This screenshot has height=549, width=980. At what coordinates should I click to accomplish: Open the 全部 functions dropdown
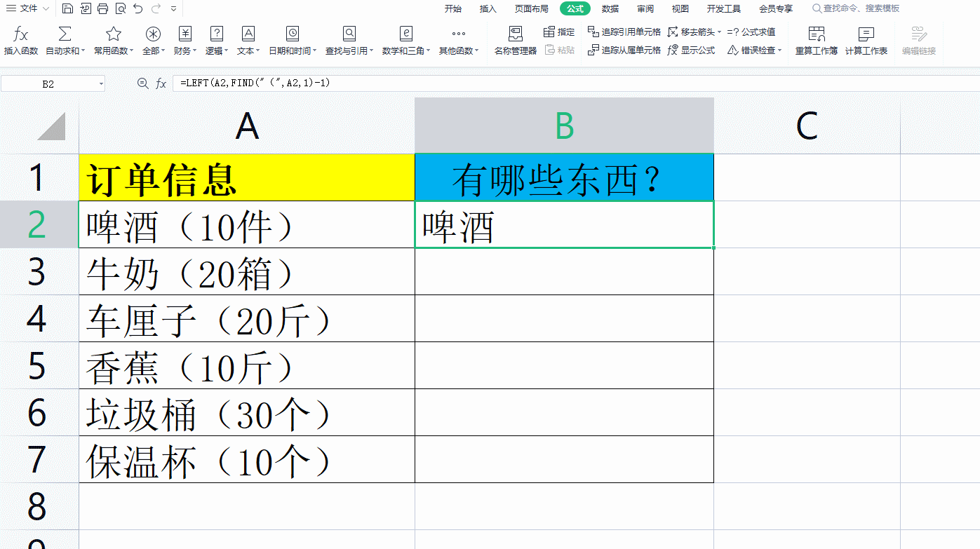coord(153,41)
